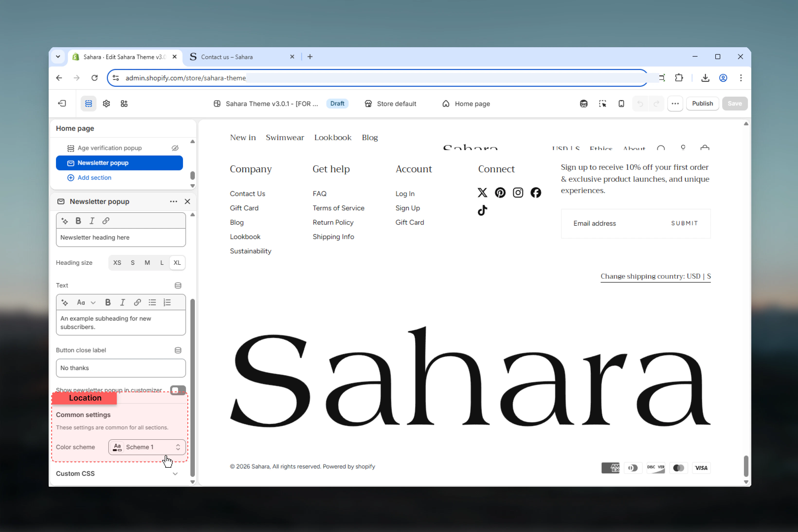Open the Instagram social link in footer
798x532 pixels.
[518, 193]
